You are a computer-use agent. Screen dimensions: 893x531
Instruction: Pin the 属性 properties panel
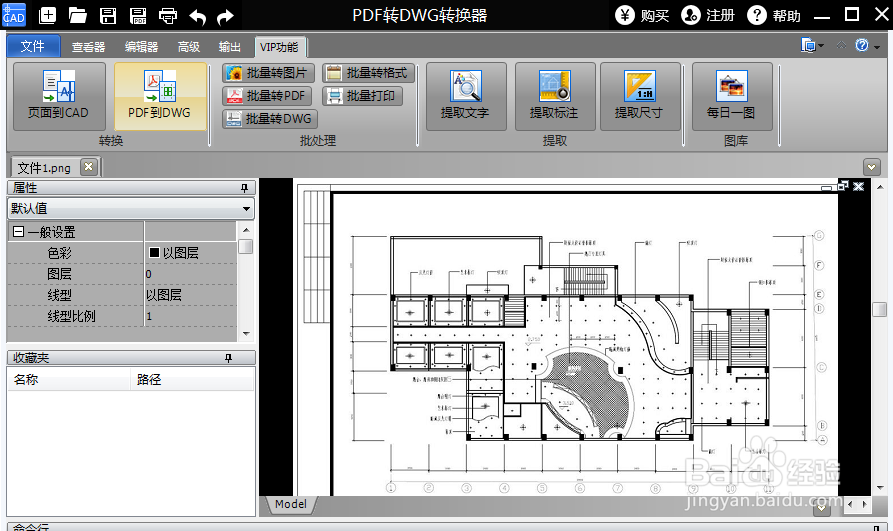click(x=244, y=187)
